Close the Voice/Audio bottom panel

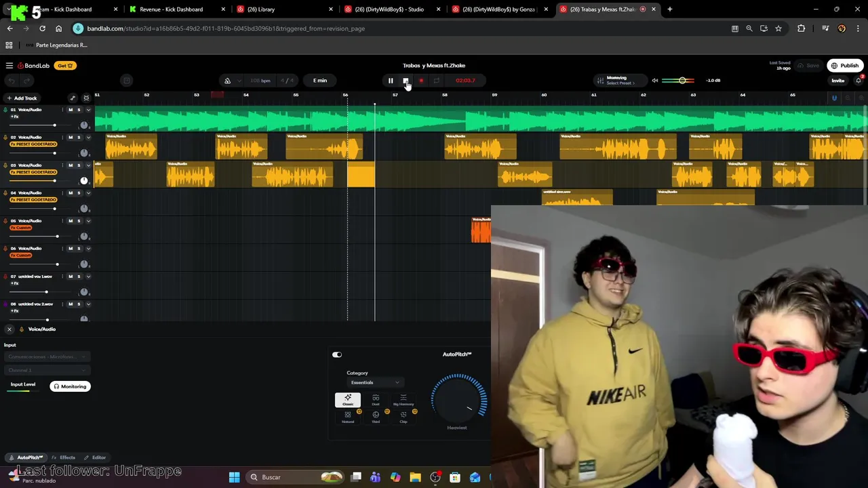tap(9, 329)
